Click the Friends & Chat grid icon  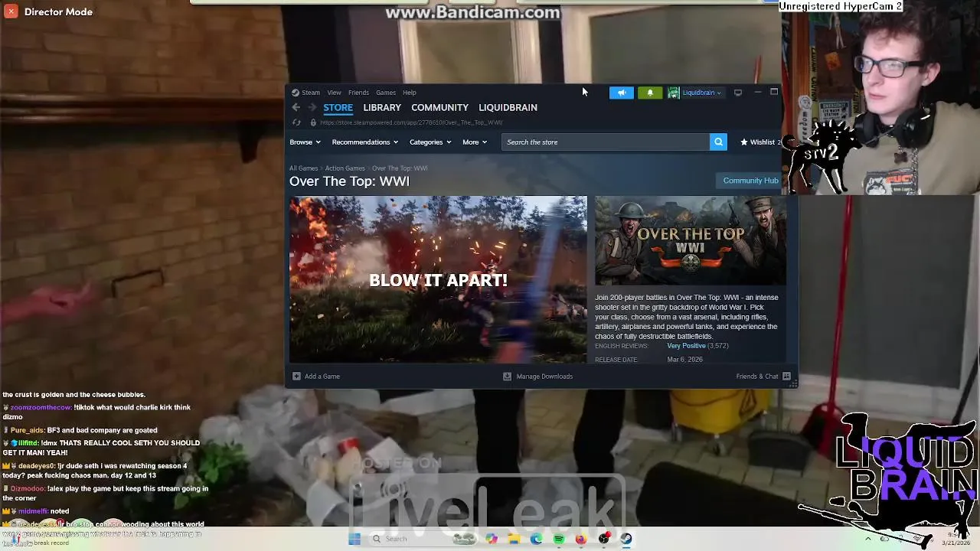point(786,377)
